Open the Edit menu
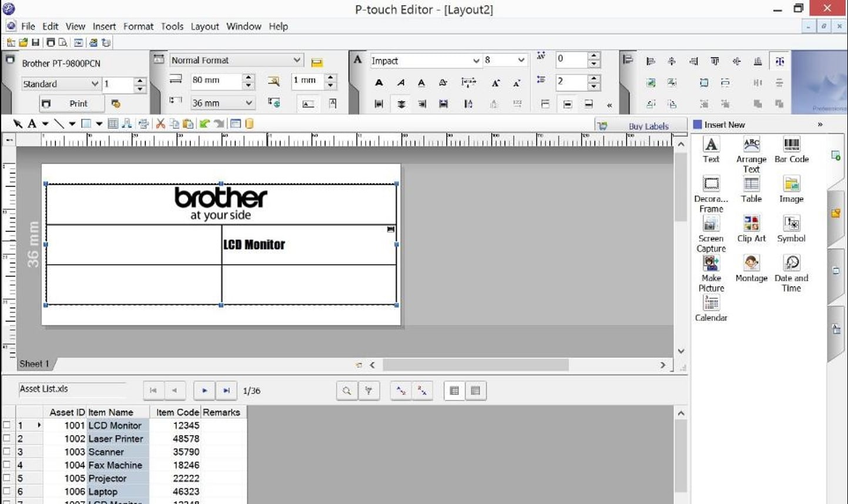Image resolution: width=848 pixels, height=504 pixels. point(51,26)
